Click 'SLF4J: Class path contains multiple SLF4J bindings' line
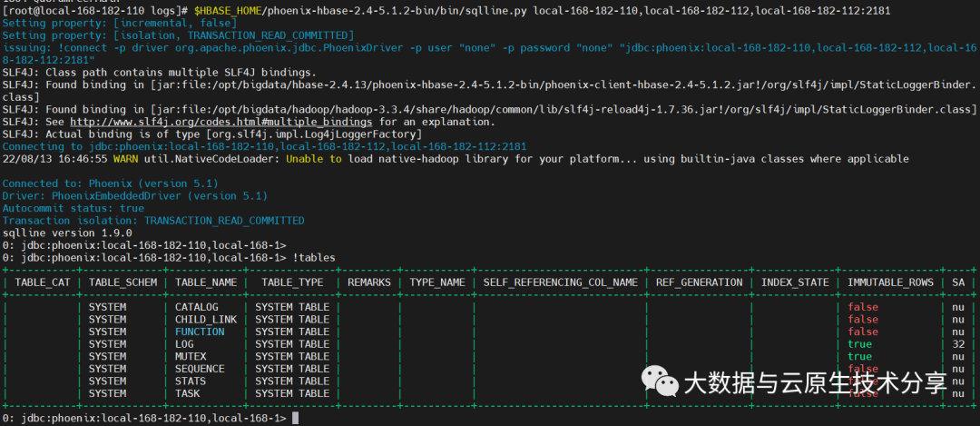The image size is (980, 426). (x=160, y=73)
